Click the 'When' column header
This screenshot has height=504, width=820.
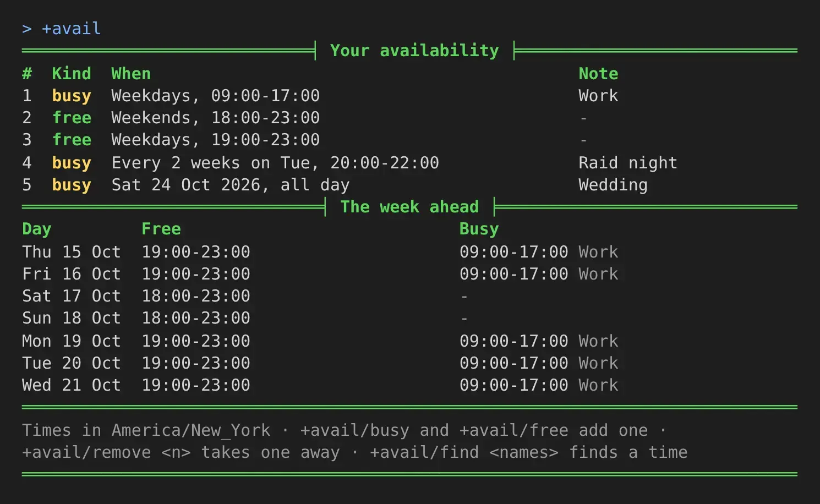131,74
